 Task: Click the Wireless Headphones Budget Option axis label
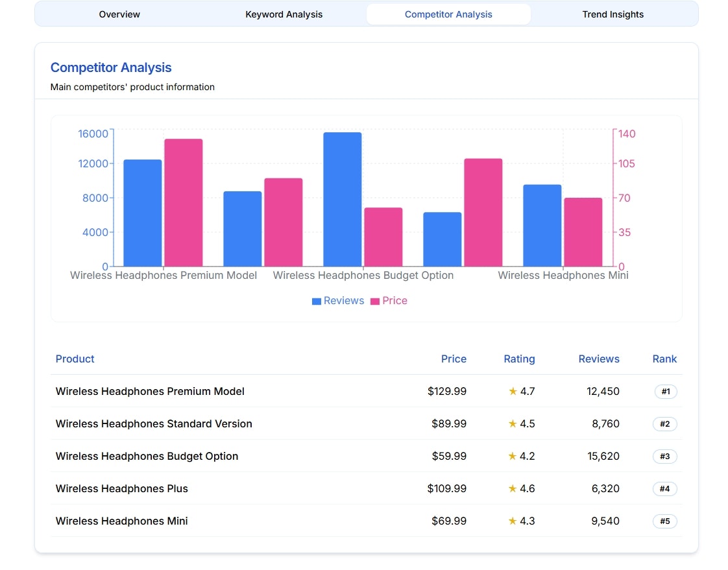click(363, 275)
